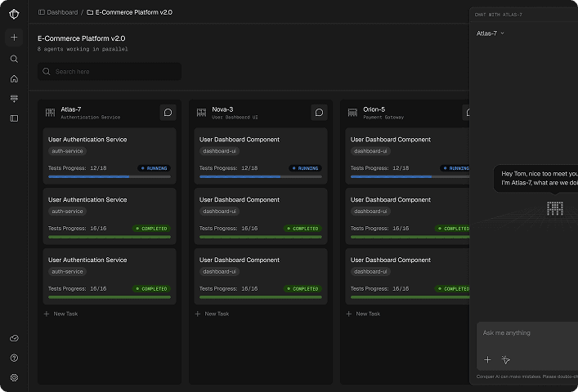Image resolution: width=578 pixels, height=392 pixels.
Task: Open chat for Nova-3 agent column
Action: [319, 113]
